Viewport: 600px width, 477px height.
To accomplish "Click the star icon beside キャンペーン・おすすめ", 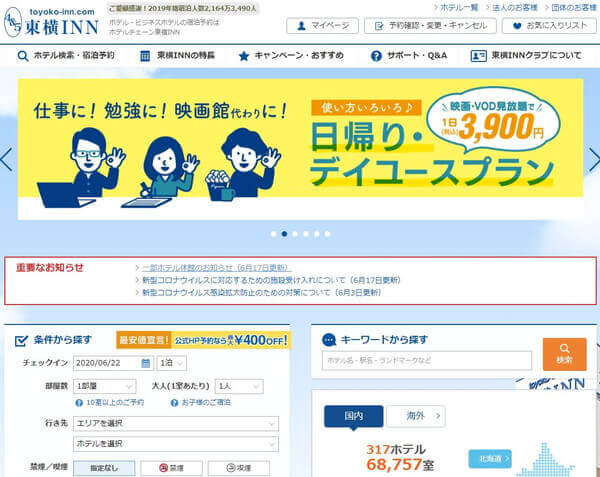I will coord(243,56).
